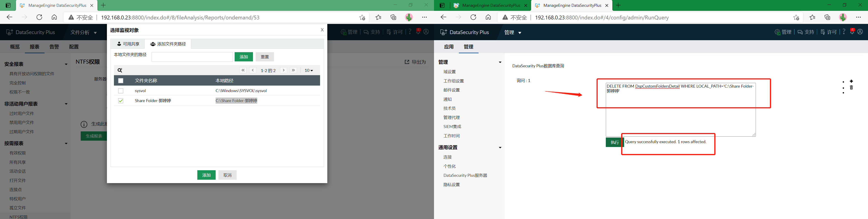Open notifications bell in RunQuery window
868x219 pixels.
(x=852, y=32)
